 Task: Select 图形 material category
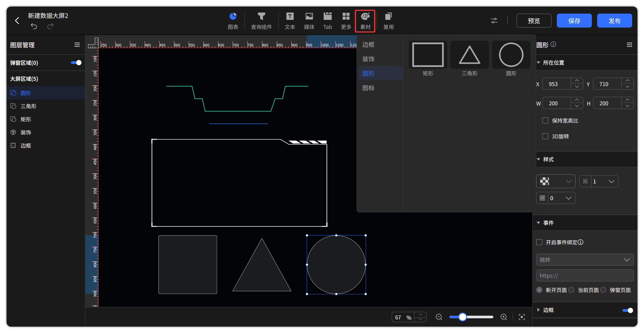coord(380,73)
